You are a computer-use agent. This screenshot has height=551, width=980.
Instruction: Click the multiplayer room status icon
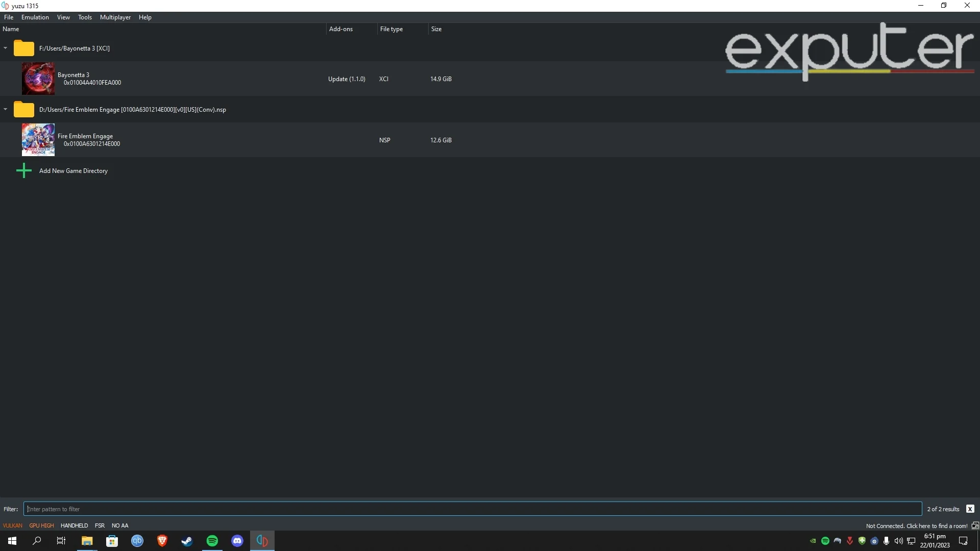point(975,525)
